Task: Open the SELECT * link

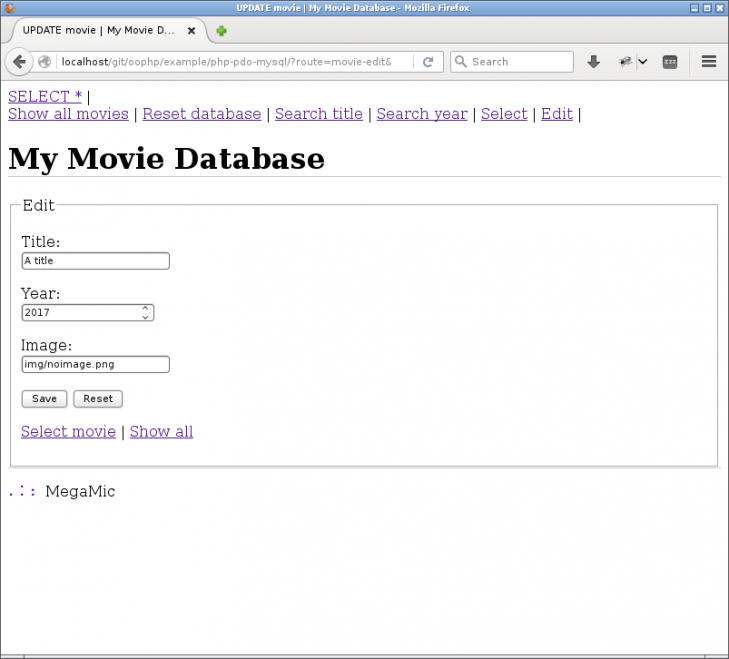Action: click(x=45, y=97)
